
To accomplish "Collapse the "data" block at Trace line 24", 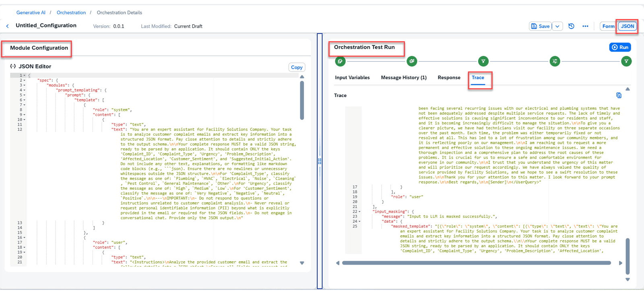I will (359, 222).
